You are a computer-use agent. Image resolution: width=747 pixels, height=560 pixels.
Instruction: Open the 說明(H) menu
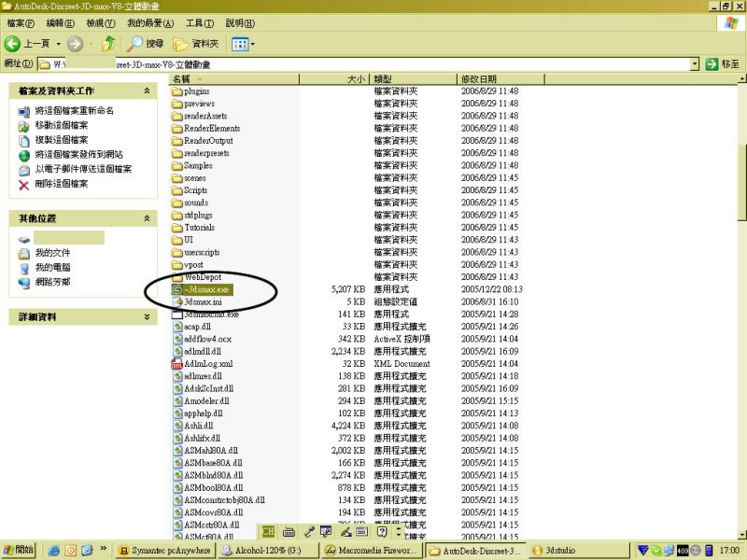point(240,22)
